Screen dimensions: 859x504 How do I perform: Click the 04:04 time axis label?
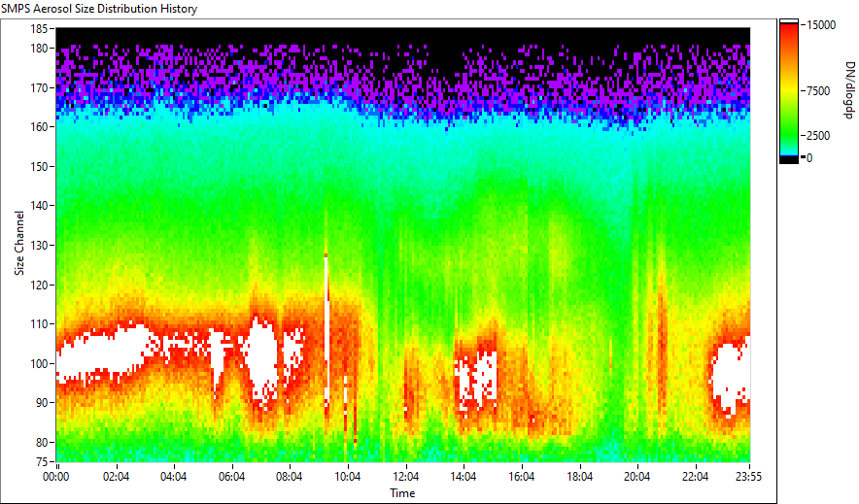[x=173, y=477]
